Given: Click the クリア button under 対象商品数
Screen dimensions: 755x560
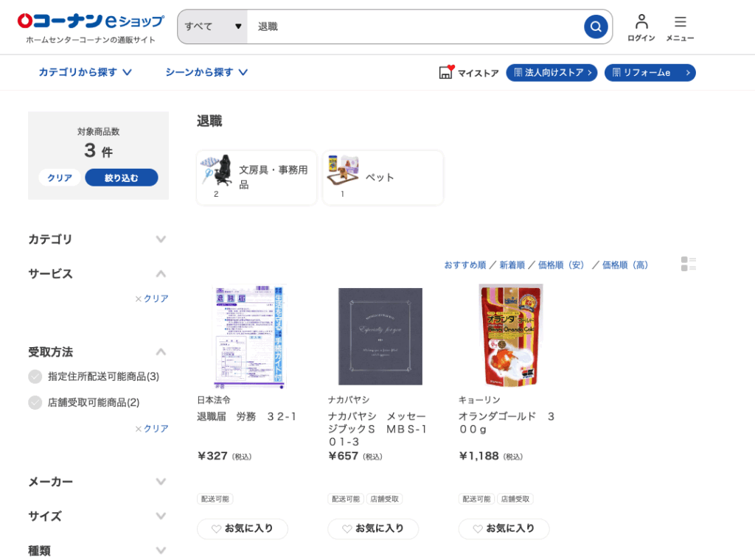Looking at the screenshot, I should (x=60, y=178).
